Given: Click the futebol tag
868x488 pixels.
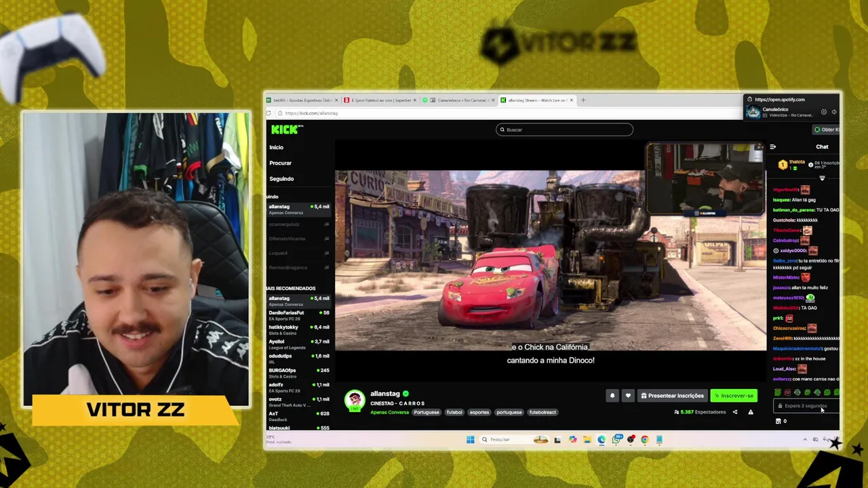Looking at the screenshot, I should [x=454, y=412].
